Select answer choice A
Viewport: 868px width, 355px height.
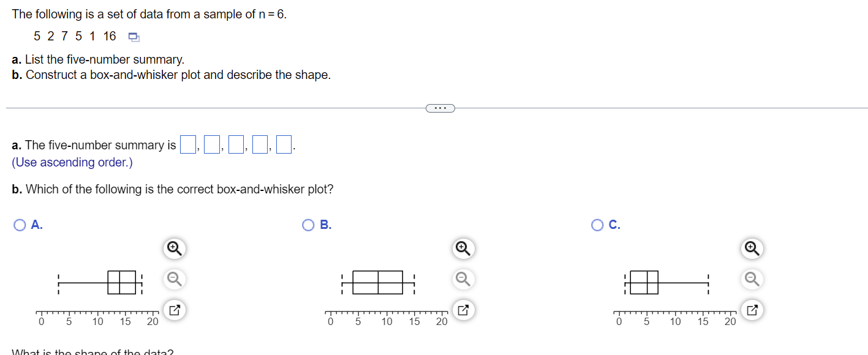pyautogui.click(x=19, y=225)
